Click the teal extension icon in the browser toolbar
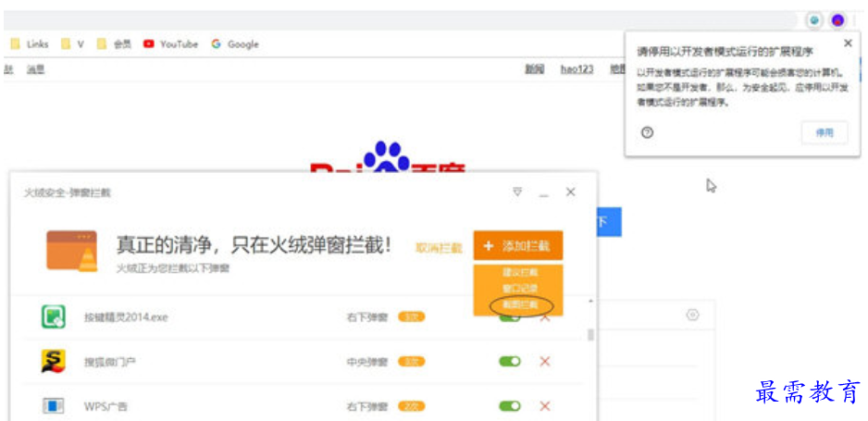The image size is (868, 421). [x=814, y=20]
